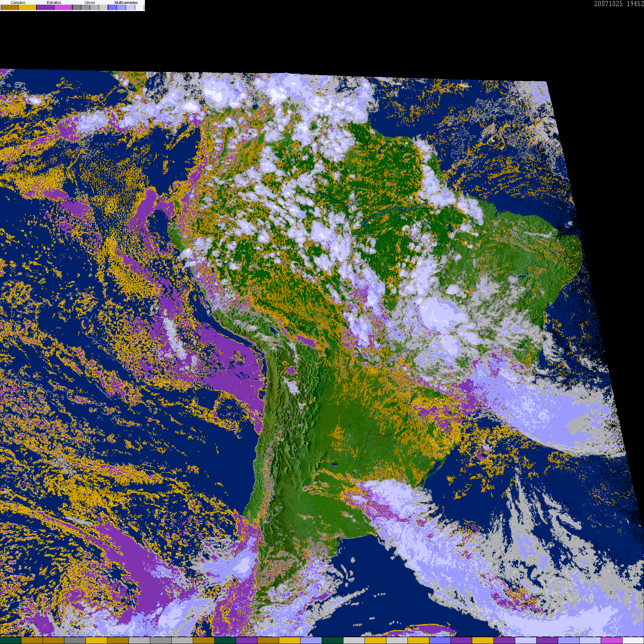Click the Cúmulos legend label
Viewport: 644px width, 644px height.
pyautogui.click(x=18, y=3)
